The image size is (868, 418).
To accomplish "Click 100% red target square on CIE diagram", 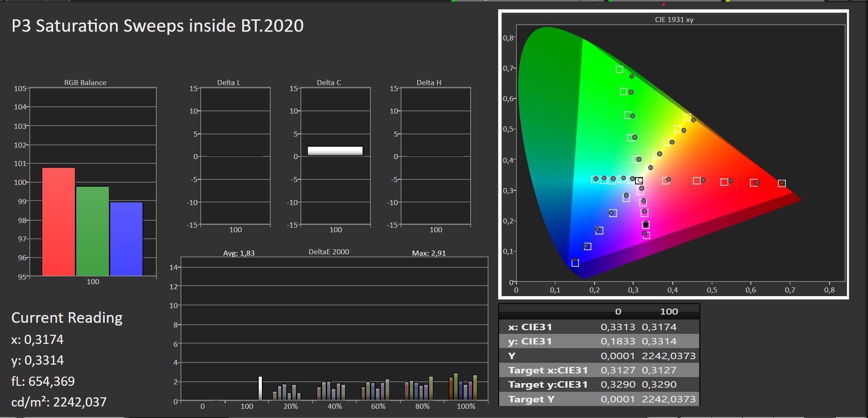I will click(x=782, y=183).
